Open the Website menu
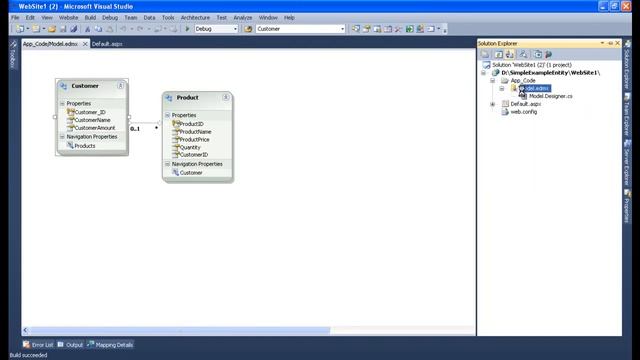 (x=68, y=18)
